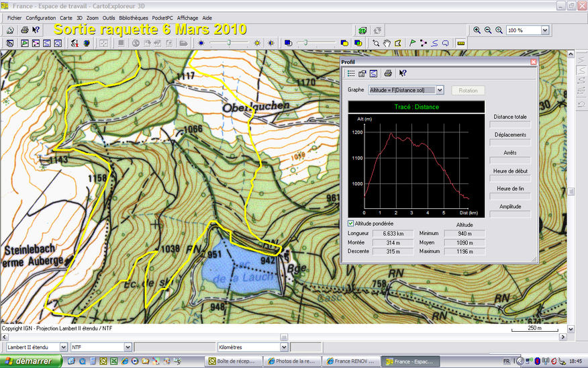Click the routes list icon in left toolbar
This screenshot has height=368, width=588.
coord(36,43)
